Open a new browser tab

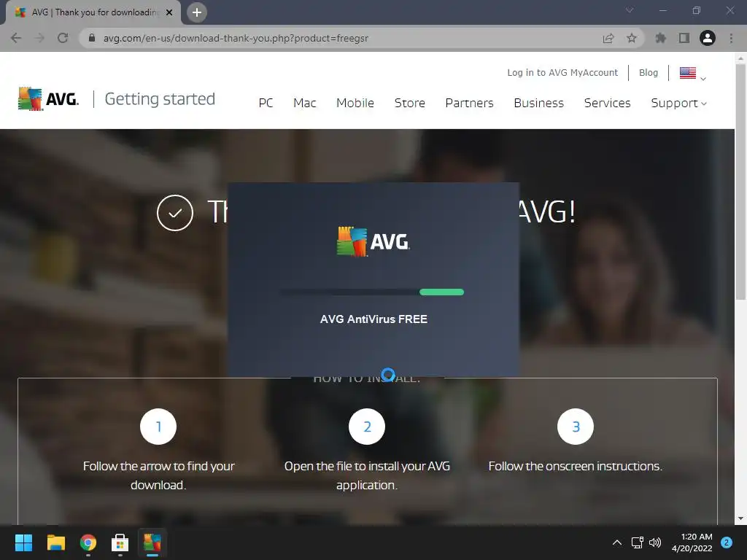coord(197,12)
